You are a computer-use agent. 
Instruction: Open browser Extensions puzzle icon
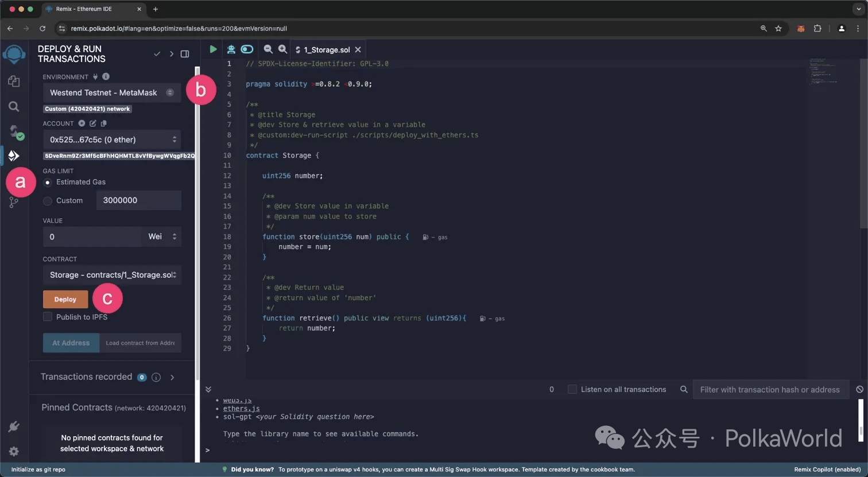point(817,28)
